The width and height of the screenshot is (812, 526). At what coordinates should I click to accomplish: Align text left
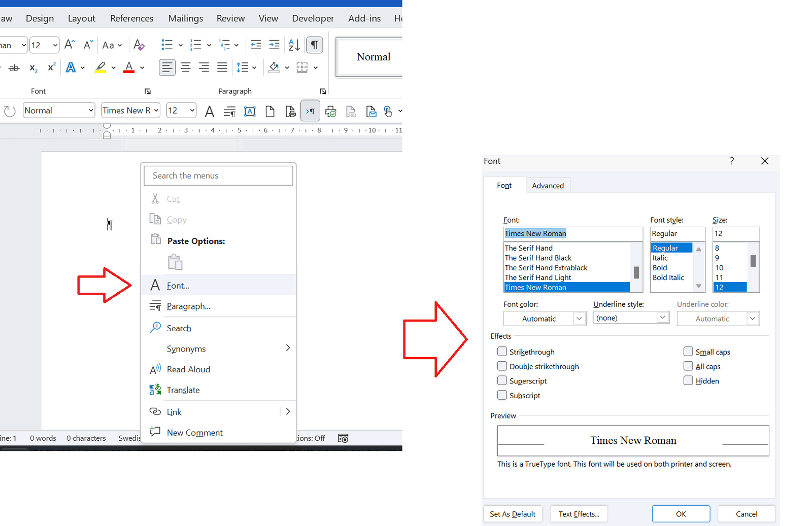coord(167,67)
